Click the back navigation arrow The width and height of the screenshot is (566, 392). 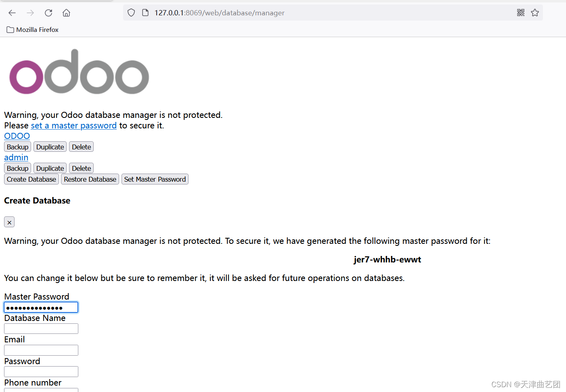pos(12,13)
